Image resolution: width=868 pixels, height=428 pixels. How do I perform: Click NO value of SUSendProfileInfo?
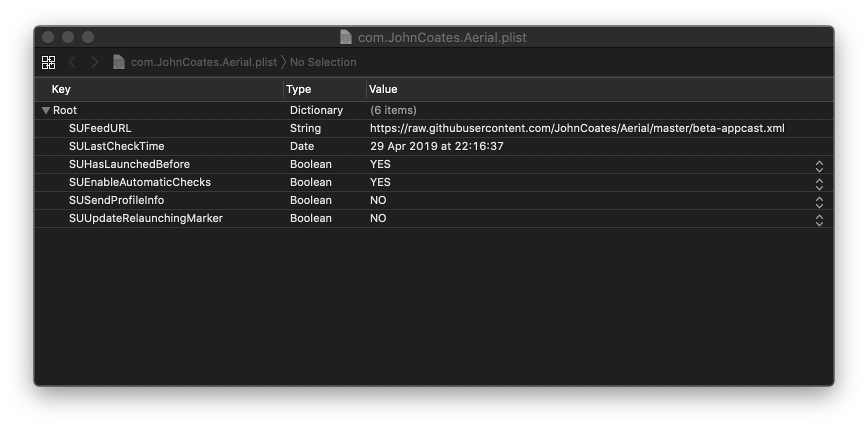[378, 200]
